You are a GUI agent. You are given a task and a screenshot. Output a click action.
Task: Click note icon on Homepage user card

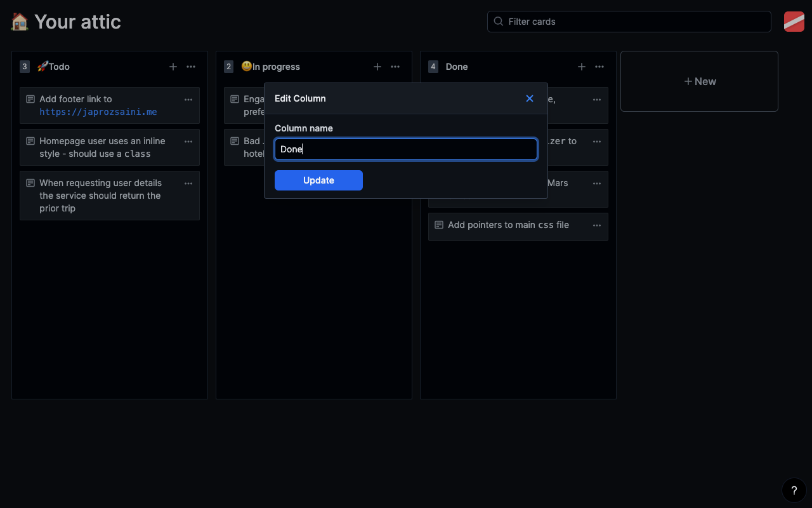pos(30,142)
